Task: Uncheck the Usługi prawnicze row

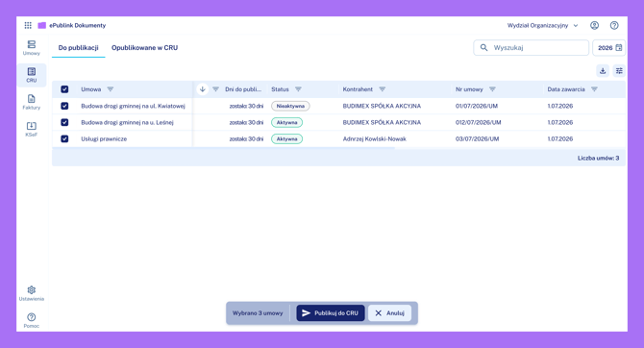Action: pos(64,138)
